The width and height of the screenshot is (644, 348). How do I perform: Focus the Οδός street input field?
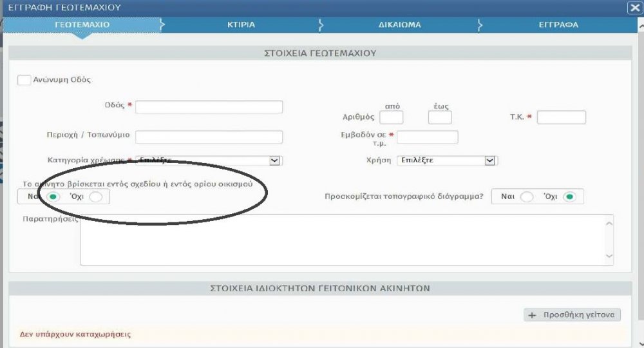[x=209, y=107]
